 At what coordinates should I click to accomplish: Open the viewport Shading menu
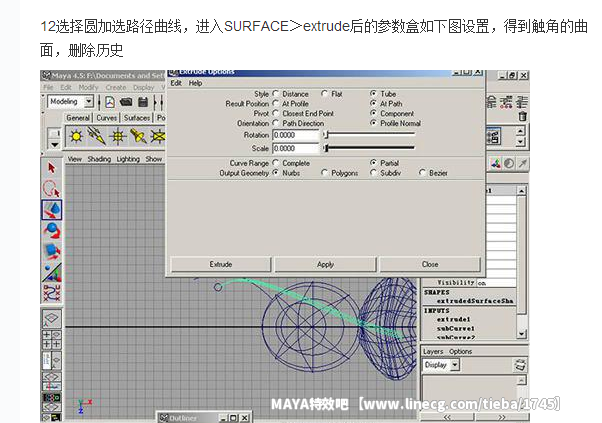[x=99, y=159]
